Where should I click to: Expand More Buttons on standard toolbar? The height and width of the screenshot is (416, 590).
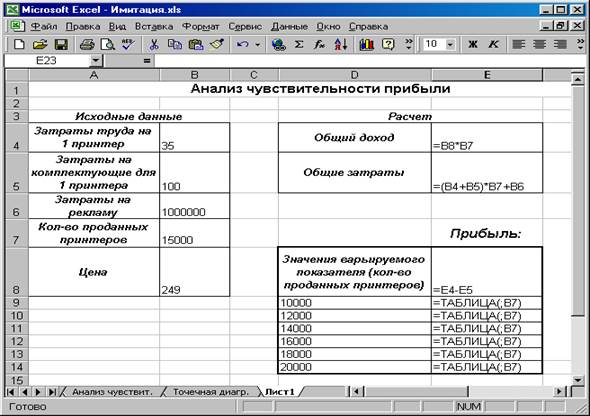click(409, 44)
